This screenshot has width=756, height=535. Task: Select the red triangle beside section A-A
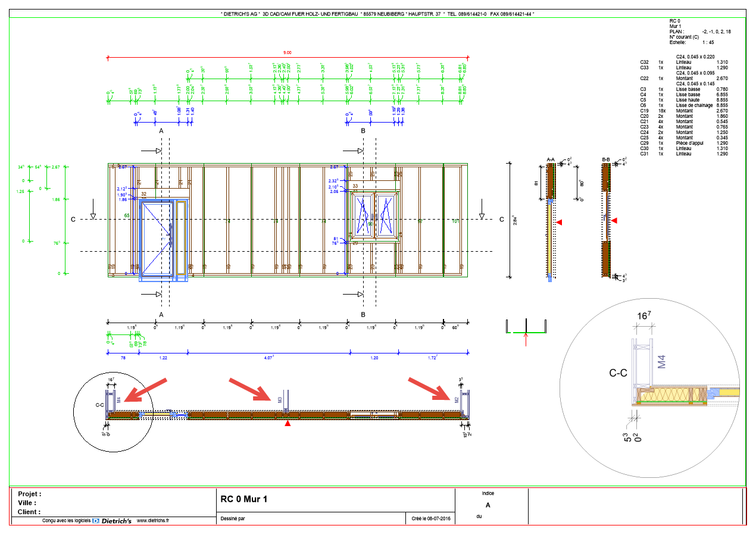(559, 223)
